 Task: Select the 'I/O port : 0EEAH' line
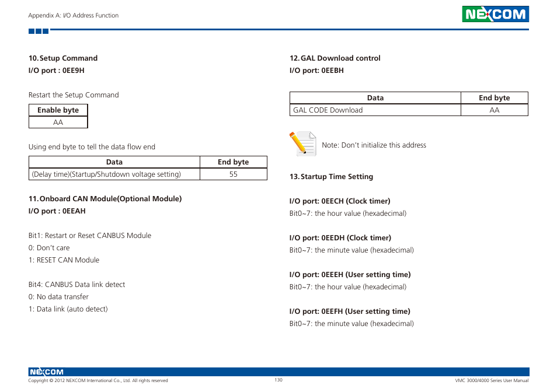click(57, 211)
